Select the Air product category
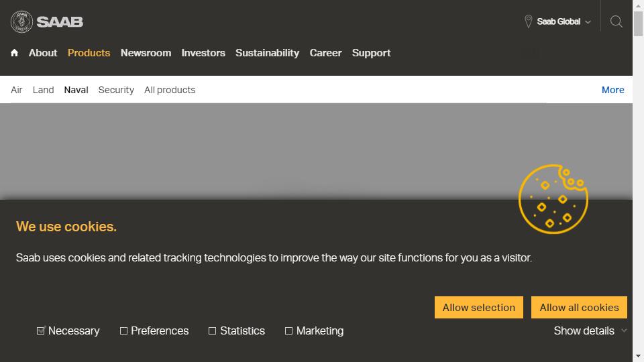Screen dimensions: 644x362 (16, 90)
